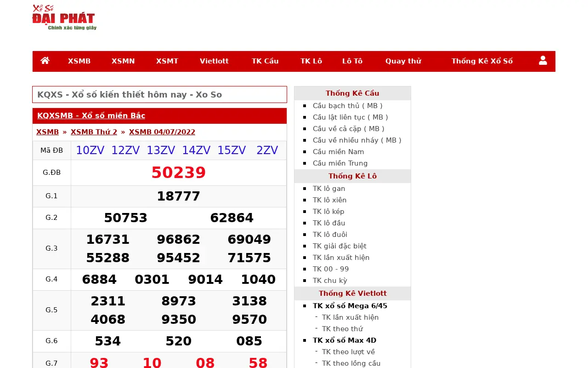This screenshot has width=588, height=368.
Task: Click TK xổ số Max 4D
Action: [345, 340]
